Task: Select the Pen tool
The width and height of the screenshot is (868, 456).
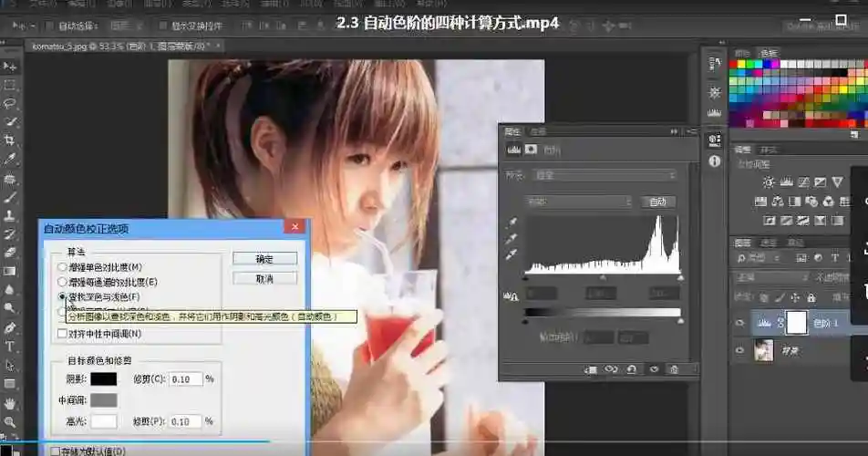Action: click(9, 327)
